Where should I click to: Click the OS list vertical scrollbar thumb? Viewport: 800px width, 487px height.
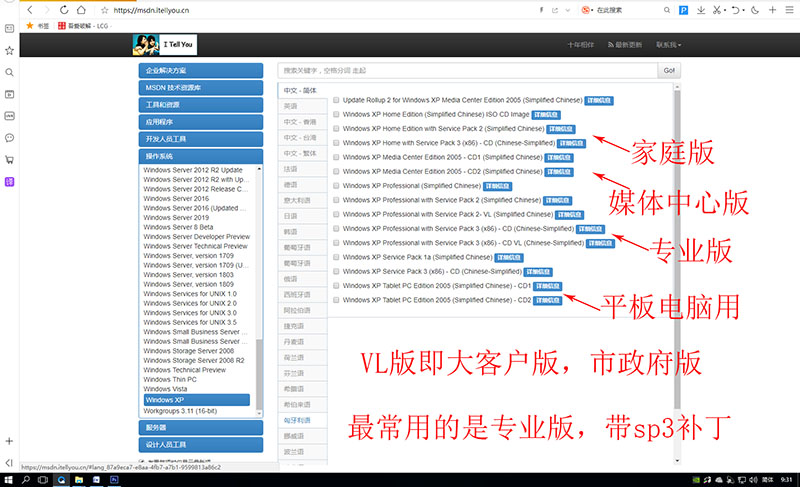259,373
